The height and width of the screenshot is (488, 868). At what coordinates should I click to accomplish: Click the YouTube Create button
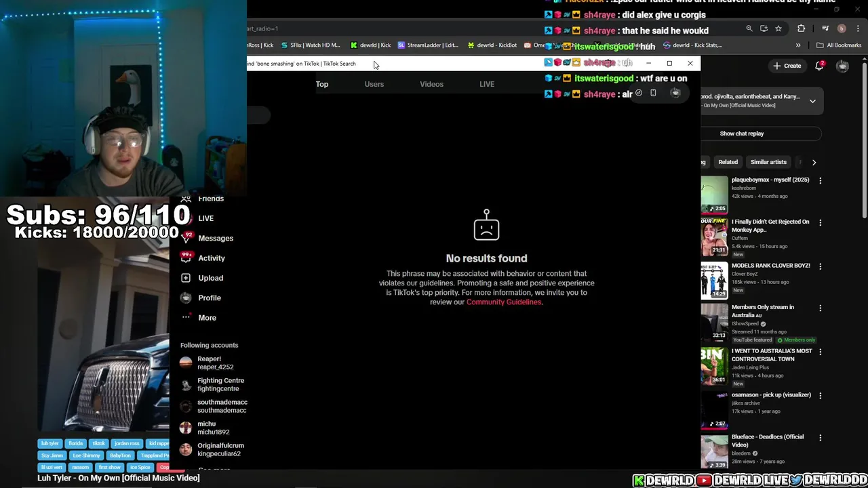(x=787, y=66)
